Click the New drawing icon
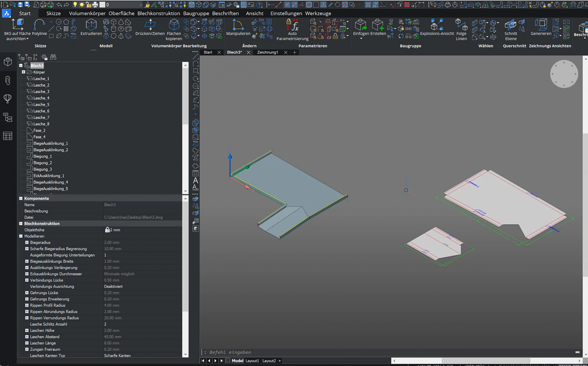 5,5
